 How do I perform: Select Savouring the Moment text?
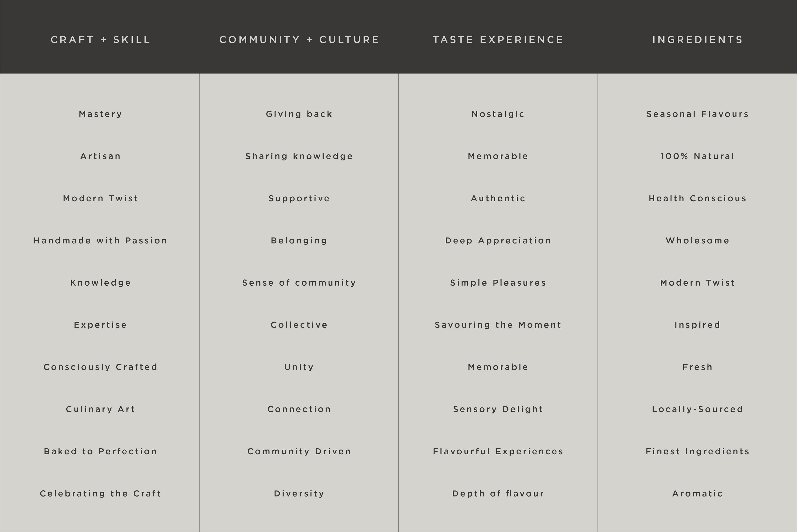(498, 325)
